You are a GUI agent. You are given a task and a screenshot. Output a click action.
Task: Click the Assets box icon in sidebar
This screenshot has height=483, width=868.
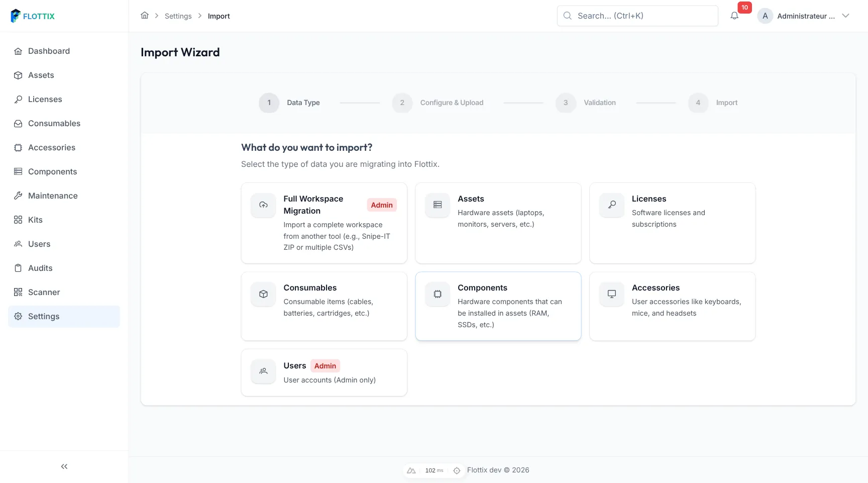pyautogui.click(x=18, y=75)
